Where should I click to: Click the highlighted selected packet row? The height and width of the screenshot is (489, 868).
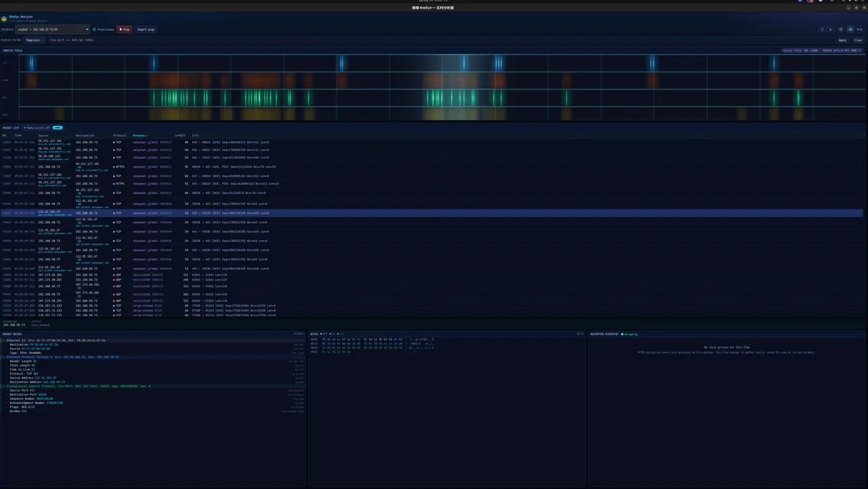coord(432,213)
